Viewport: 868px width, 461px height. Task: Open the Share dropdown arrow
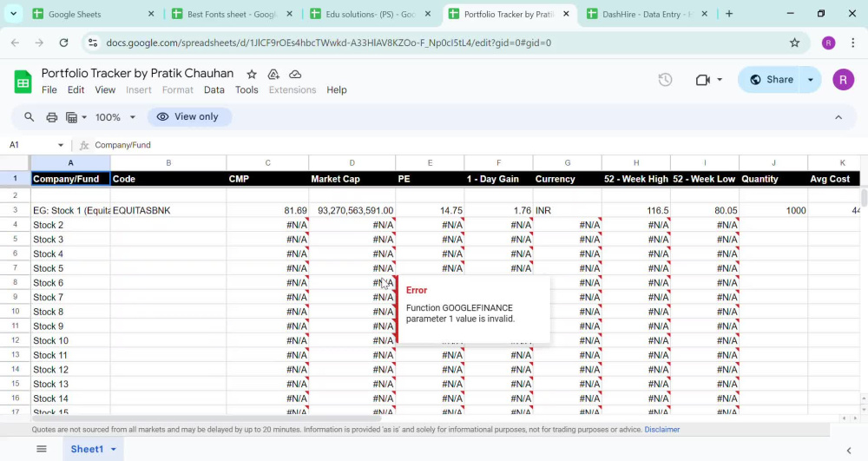pyautogui.click(x=811, y=80)
